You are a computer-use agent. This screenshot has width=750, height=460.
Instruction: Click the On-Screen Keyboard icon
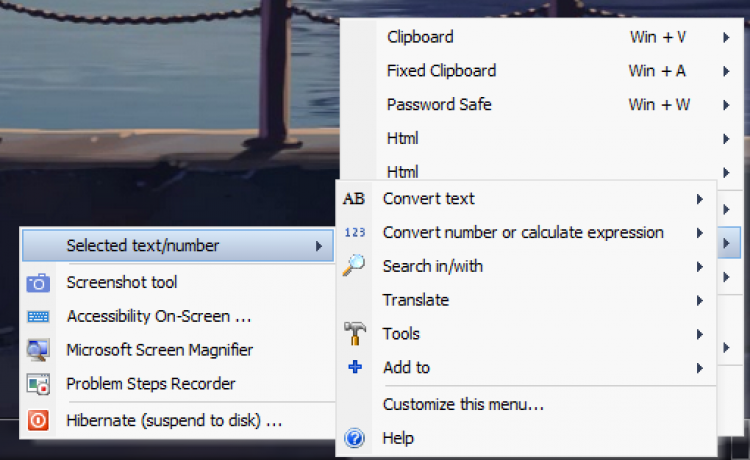(38, 317)
